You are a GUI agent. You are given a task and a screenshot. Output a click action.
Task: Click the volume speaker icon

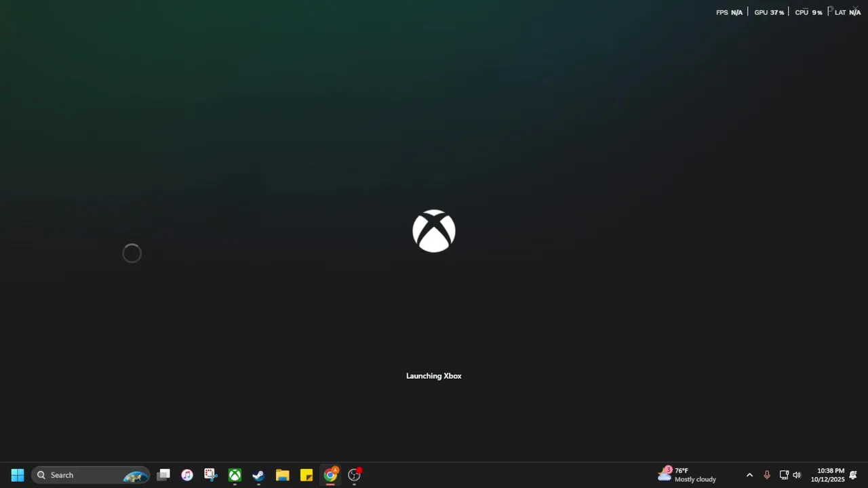click(x=797, y=475)
